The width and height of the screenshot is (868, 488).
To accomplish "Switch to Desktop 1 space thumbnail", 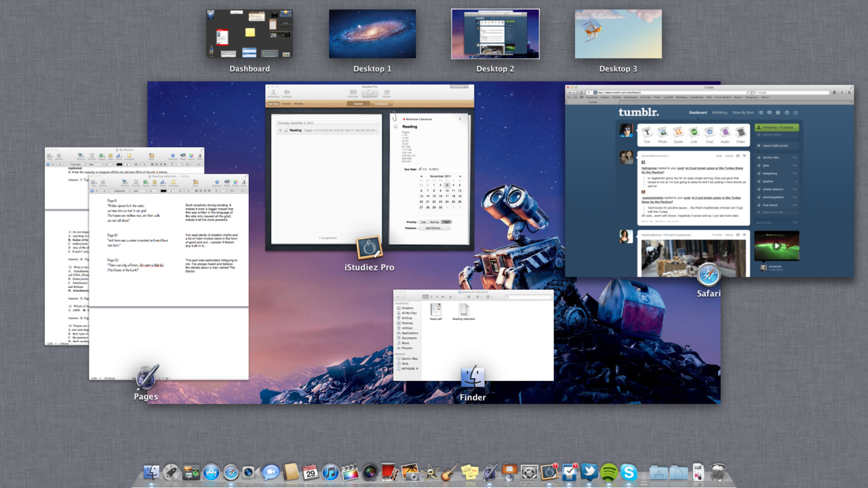I will pos(372,34).
